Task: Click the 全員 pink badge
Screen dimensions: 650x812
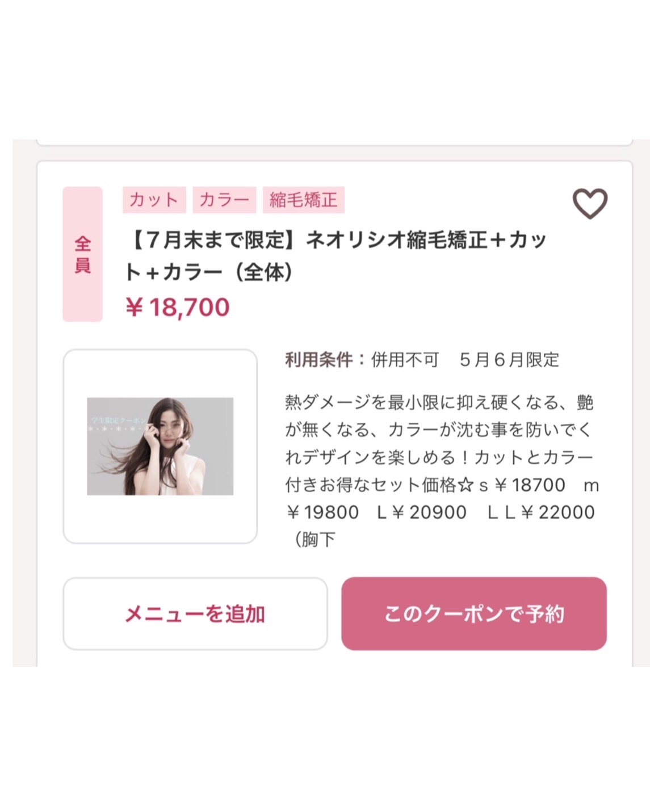Action: [82, 254]
